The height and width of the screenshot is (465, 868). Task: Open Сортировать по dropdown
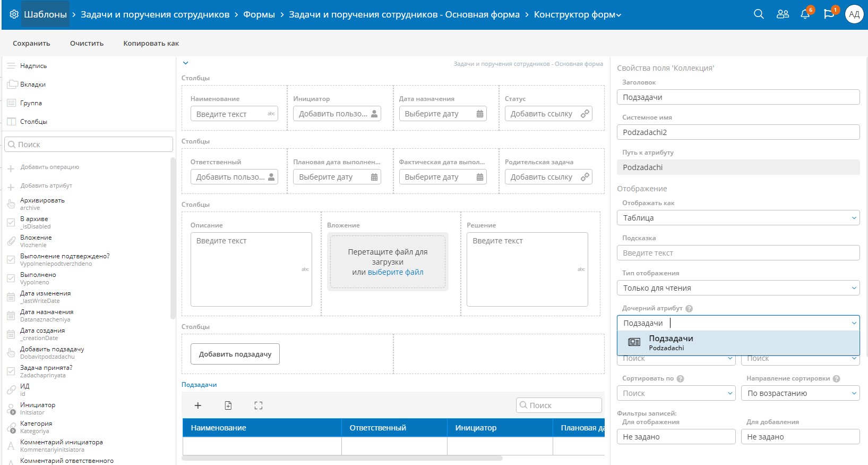tap(676, 393)
